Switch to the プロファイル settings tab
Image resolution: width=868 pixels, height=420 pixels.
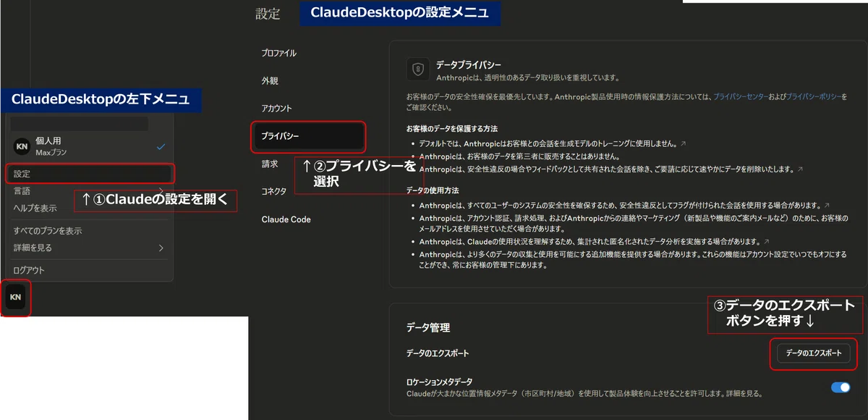click(x=279, y=54)
